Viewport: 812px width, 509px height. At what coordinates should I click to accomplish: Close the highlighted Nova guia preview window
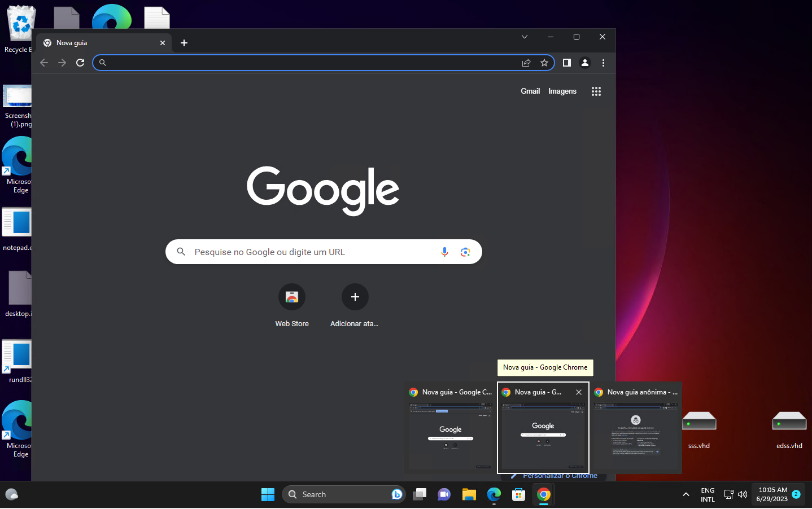tap(579, 392)
